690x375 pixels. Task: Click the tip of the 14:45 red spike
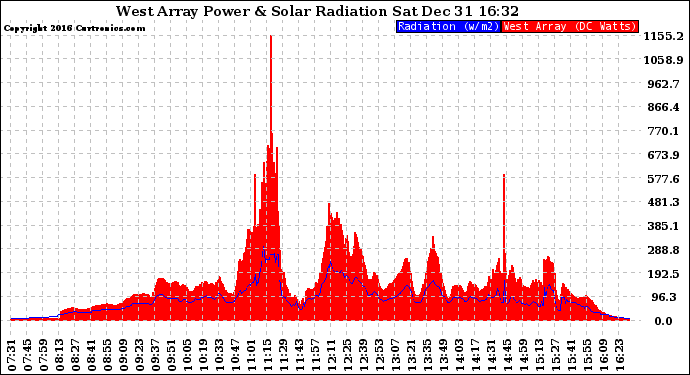point(504,176)
